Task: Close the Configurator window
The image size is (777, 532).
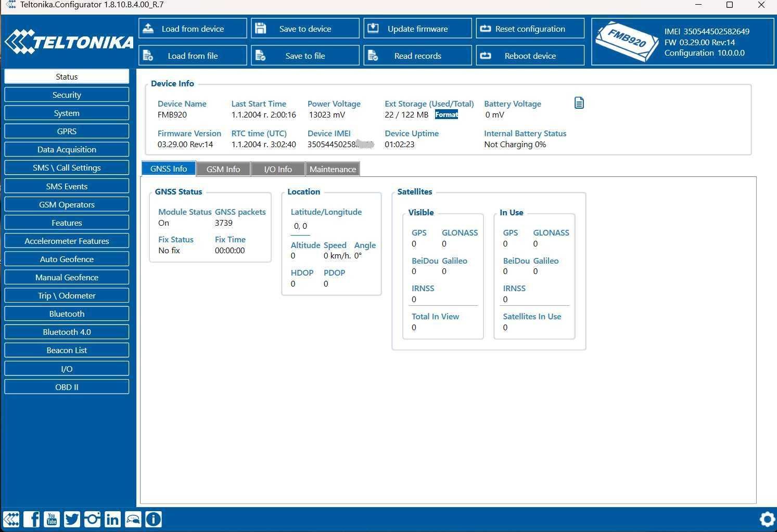Action: click(761, 5)
